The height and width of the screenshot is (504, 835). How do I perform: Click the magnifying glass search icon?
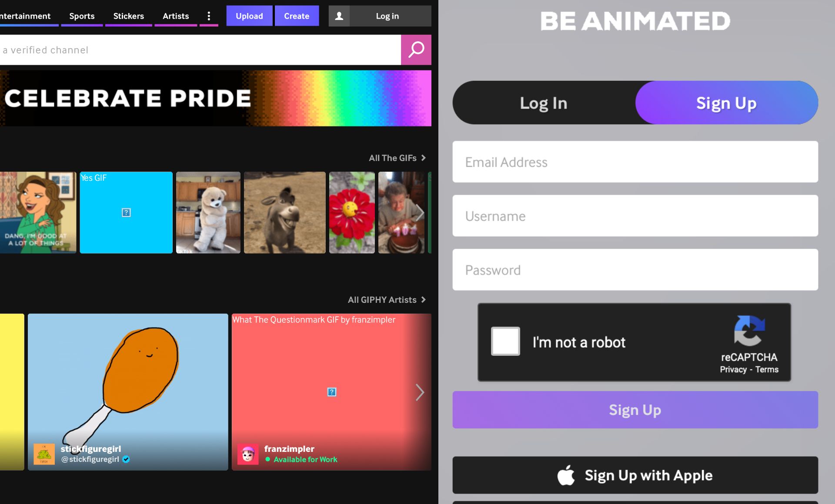click(x=416, y=50)
